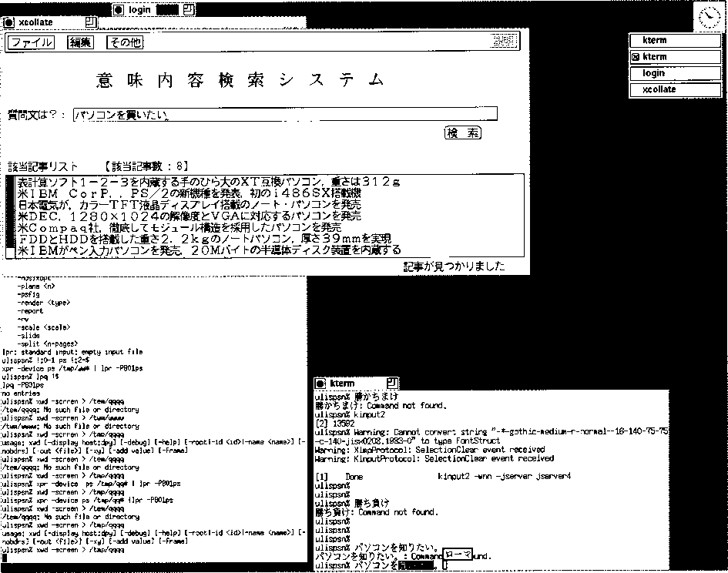This screenshot has height=573, width=728.
Task: Toggle the filled marker of the first article
Action: coord(10,183)
